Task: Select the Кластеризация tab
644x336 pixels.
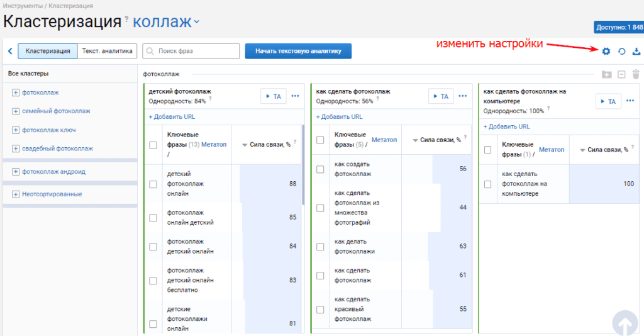Action: point(48,52)
